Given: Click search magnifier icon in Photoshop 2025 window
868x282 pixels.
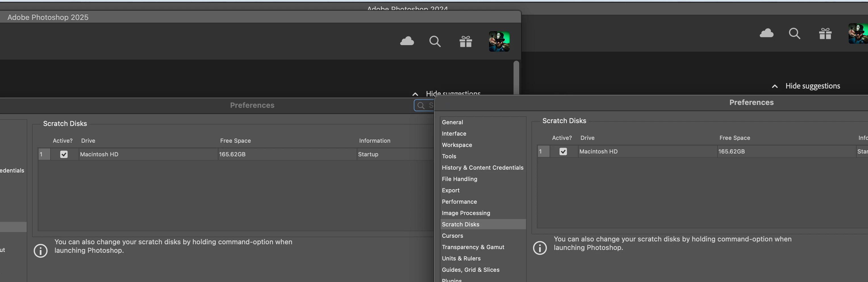Looking at the screenshot, I should [435, 41].
